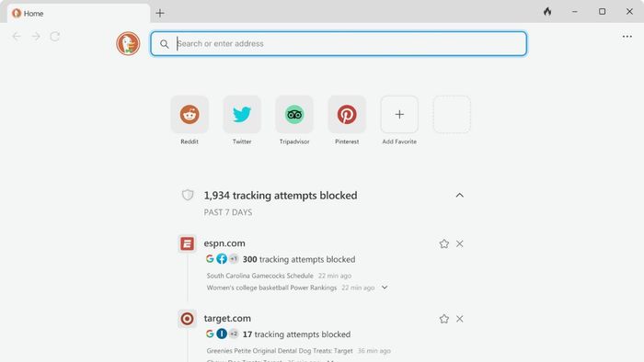Click the empty dashed favorite placeholder tile

coord(452,114)
